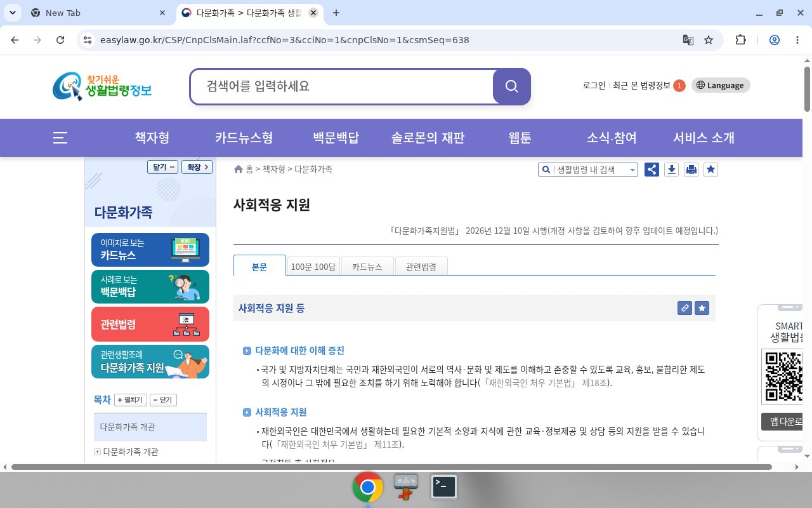Click the search magnifier button
The image size is (812, 508).
coord(512,86)
